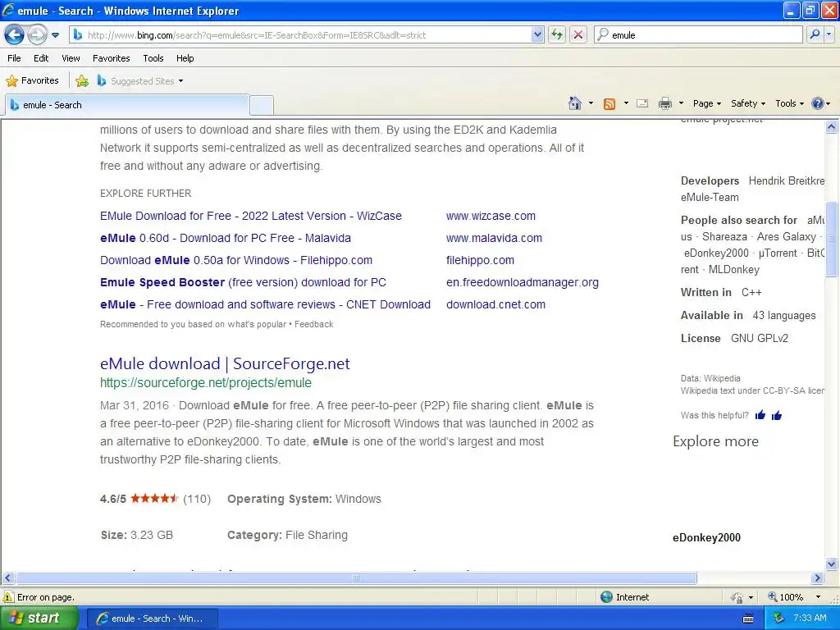
Task: Click the Home icon in command bar
Action: (575, 103)
